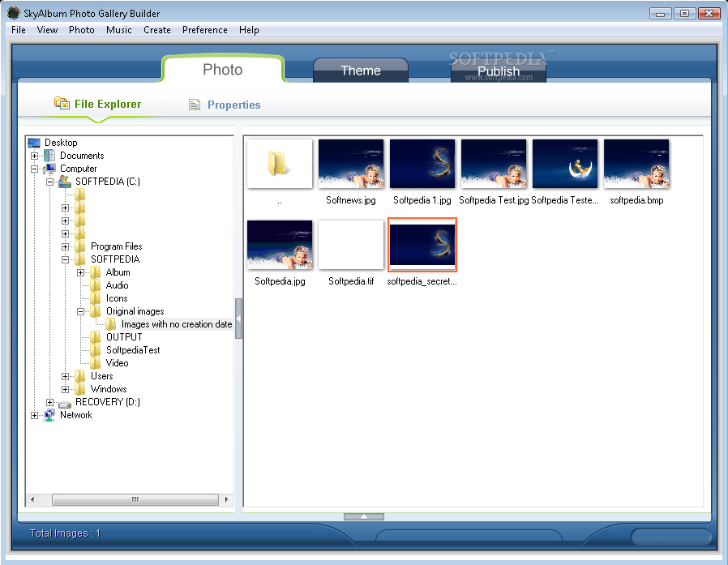Image resolution: width=728 pixels, height=565 pixels.
Task: Click the 'Total Images : 1' status text
Action: tap(65, 533)
